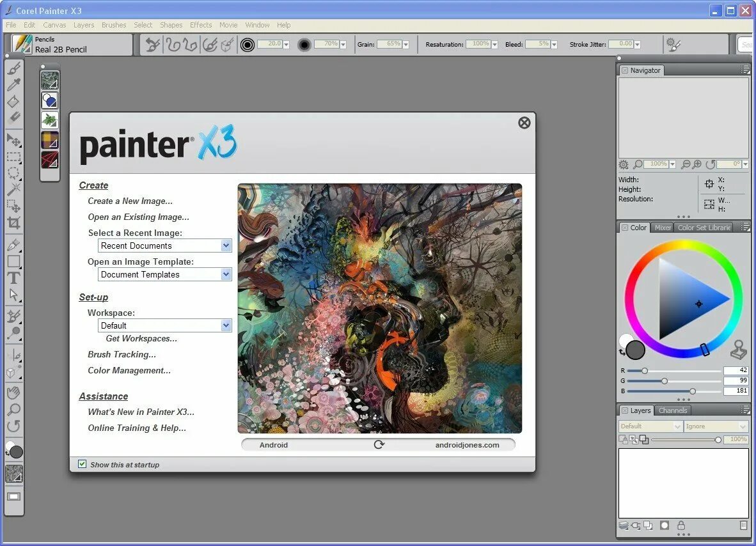
Task: Click the Clone Color rubber stamp icon
Action: (x=738, y=350)
